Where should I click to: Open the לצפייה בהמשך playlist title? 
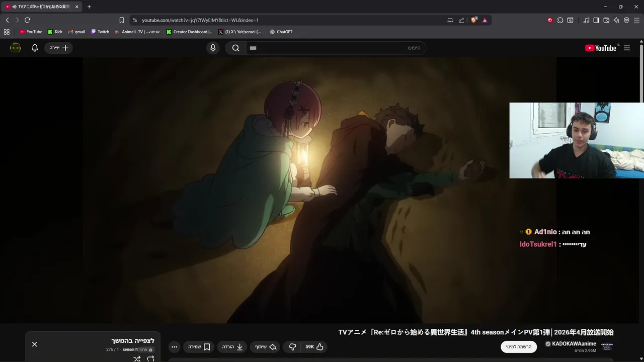(133, 341)
